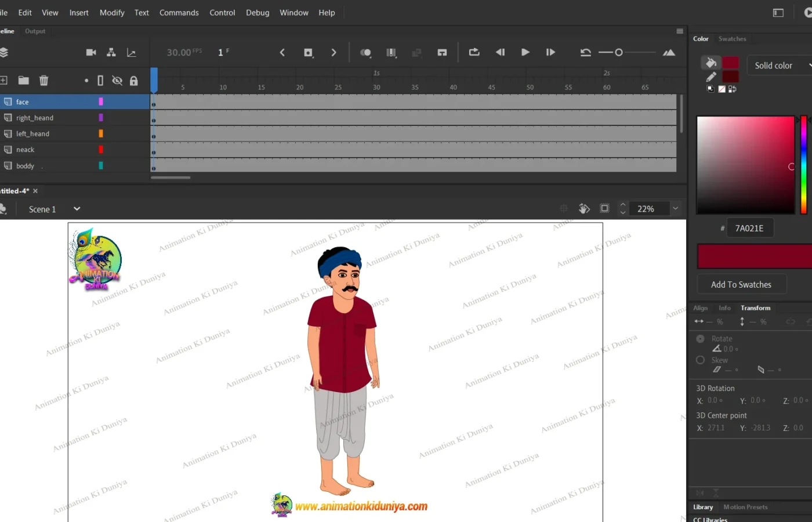Screen dimensions: 812x522
Task: Click the Add To Swatches button
Action: [x=741, y=284]
